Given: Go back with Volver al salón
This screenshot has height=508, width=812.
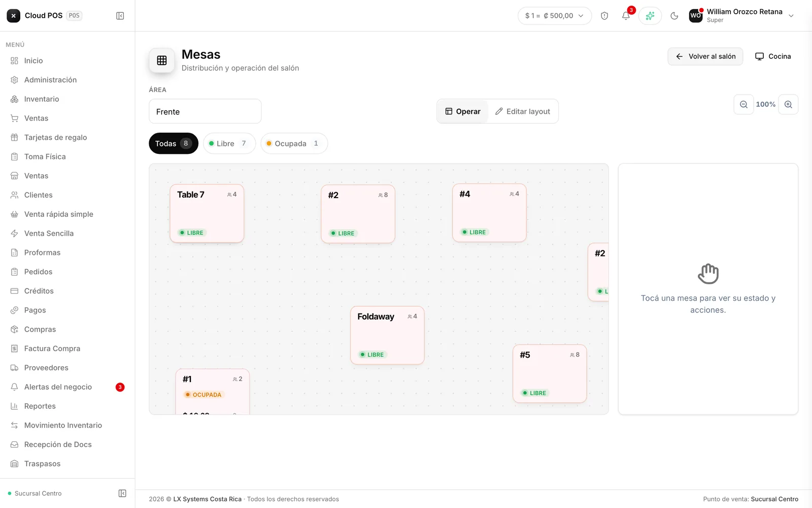Looking at the screenshot, I should (705, 56).
